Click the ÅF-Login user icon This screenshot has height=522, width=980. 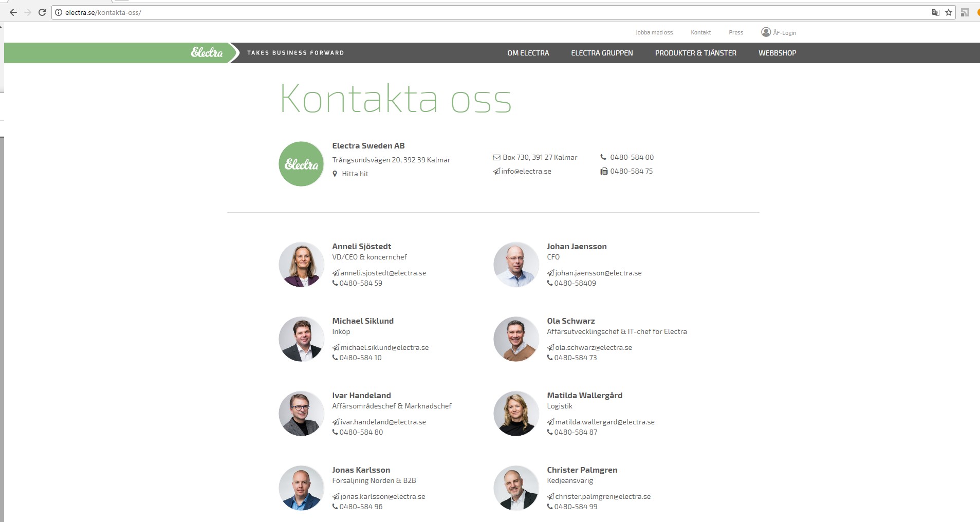click(x=766, y=32)
